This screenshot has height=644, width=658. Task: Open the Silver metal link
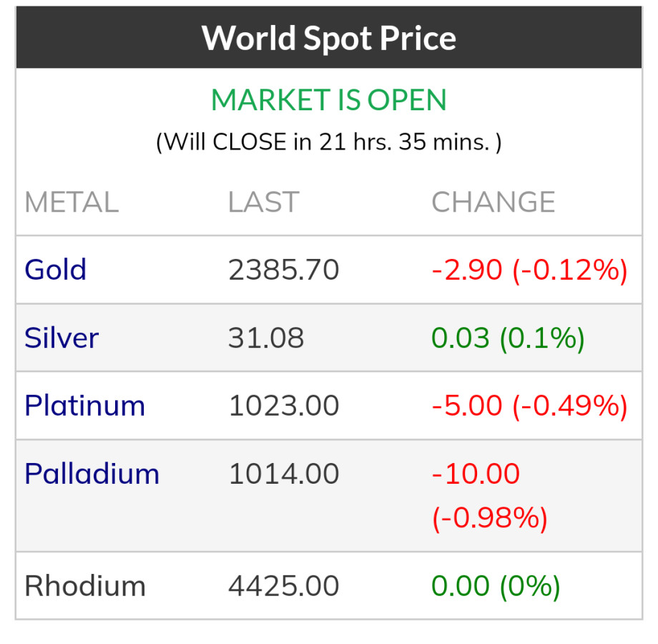click(x=62, y=338)
